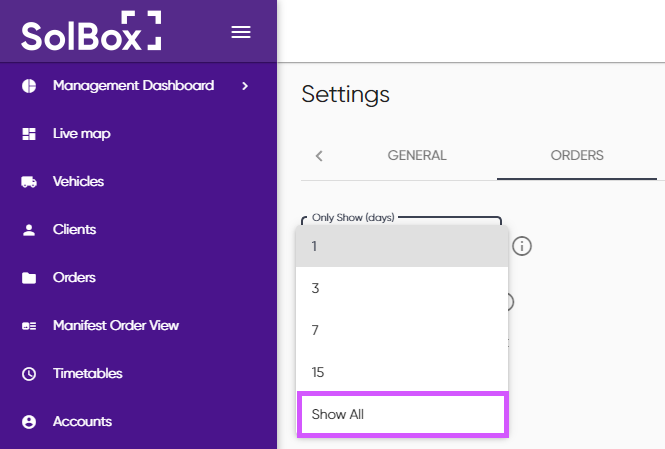The image size is (665, 449).
Task: Click the Timetables clock icon
Action: pos(29,374)
